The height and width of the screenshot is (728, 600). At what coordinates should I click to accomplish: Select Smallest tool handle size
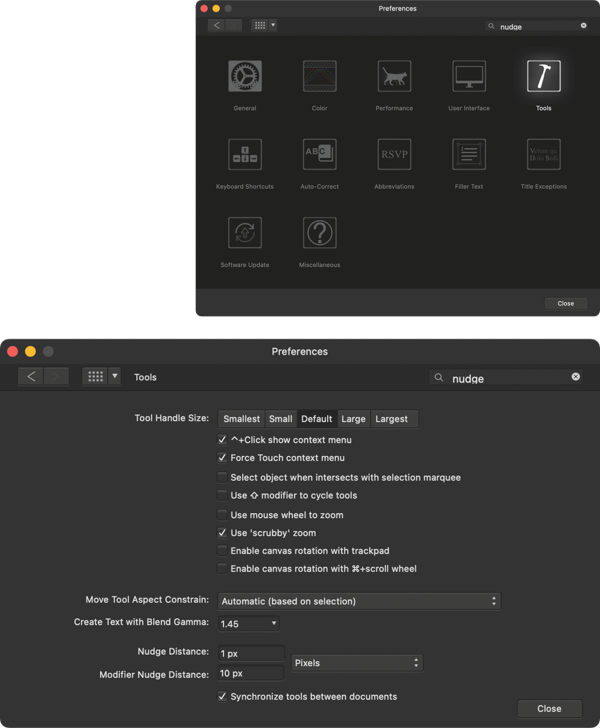point(241,419)
